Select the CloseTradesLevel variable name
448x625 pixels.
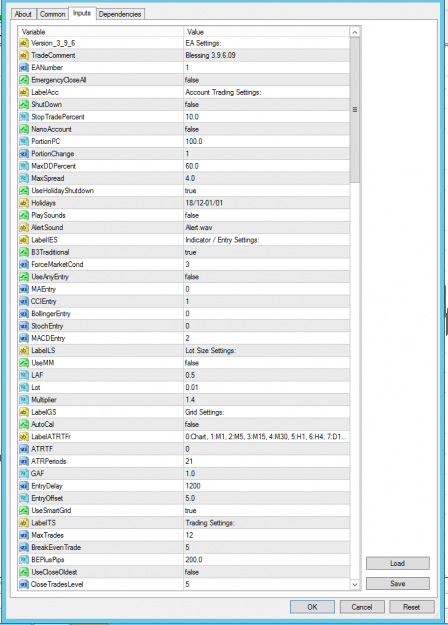click(57, 584)
